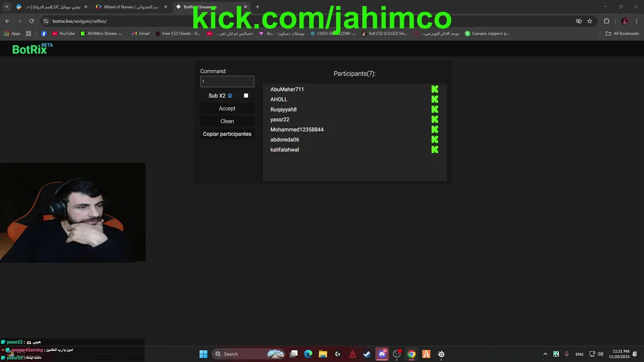Image resolution: width=644 pixels, height=362 pixels.
Task: Open the CSGO-SKINS.COM bookmark
Action: pos(333,34)
